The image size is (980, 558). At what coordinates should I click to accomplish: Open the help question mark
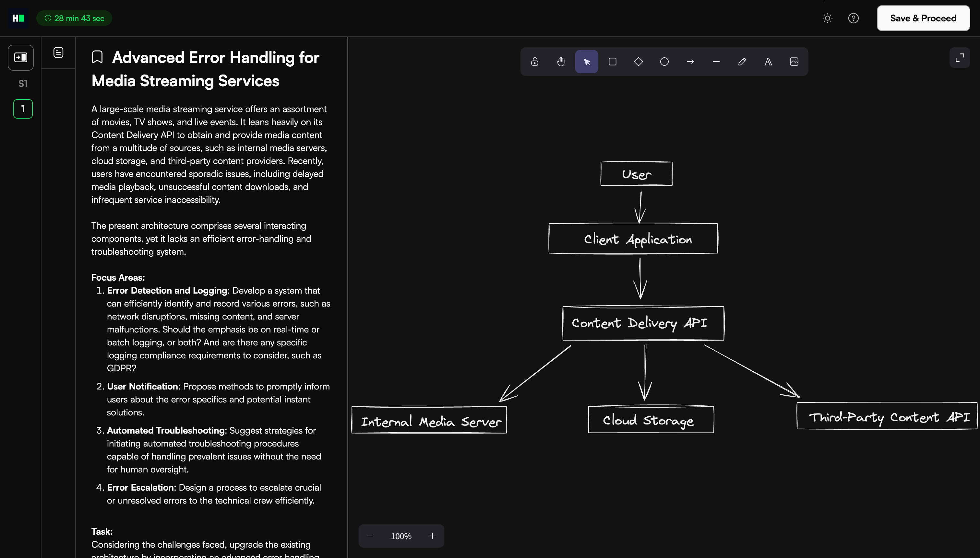click(x=853, y=18)
